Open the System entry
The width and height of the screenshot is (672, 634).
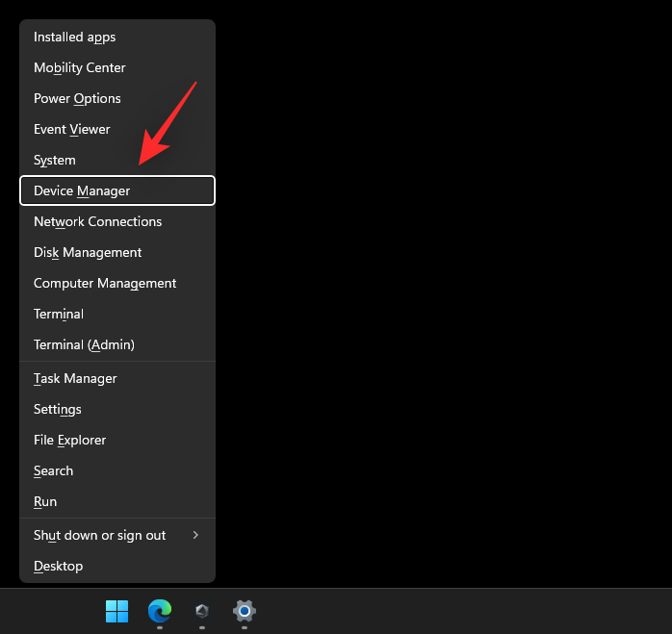[117, 161]
